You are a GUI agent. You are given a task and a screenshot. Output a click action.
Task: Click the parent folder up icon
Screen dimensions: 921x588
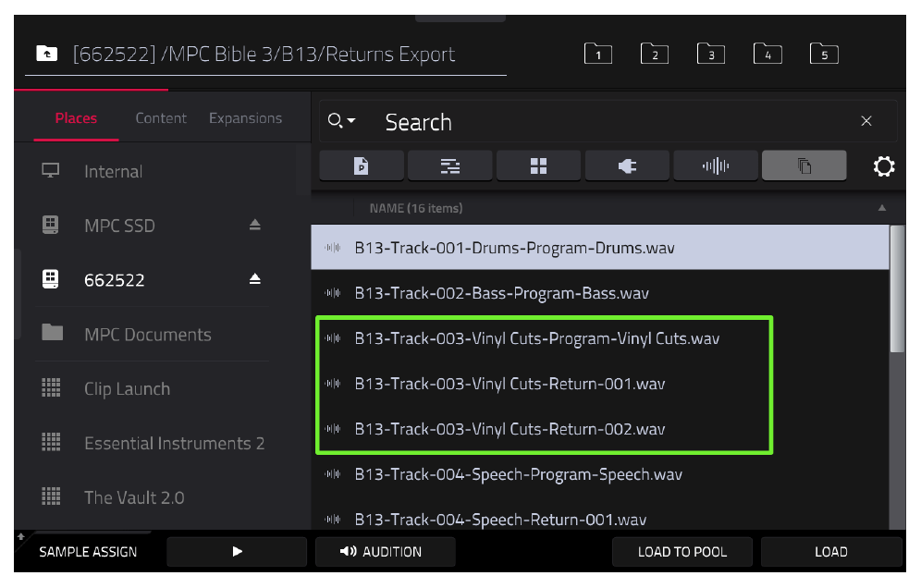(47, 54)
